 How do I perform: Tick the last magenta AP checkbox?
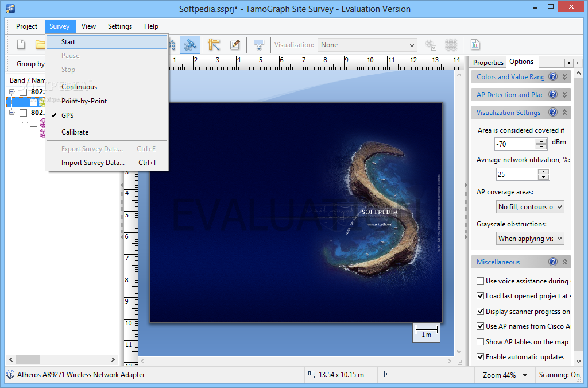[x=34, y=133]
